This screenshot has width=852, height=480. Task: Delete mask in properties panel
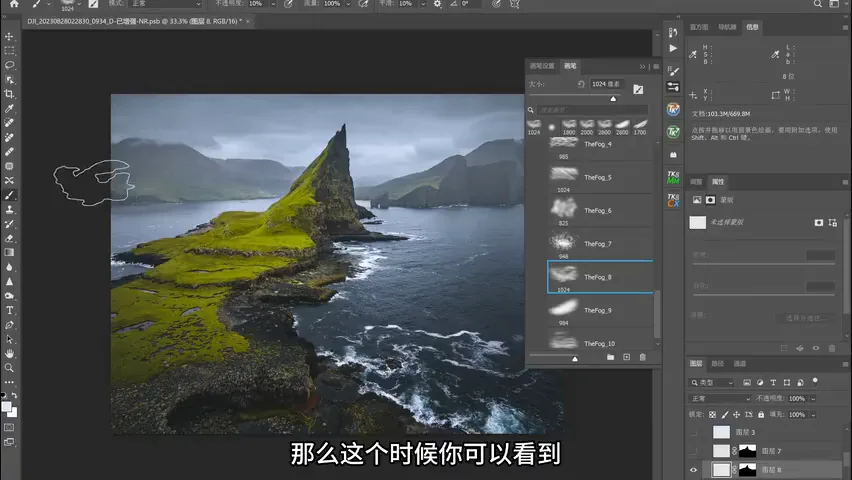coord(832,348)
